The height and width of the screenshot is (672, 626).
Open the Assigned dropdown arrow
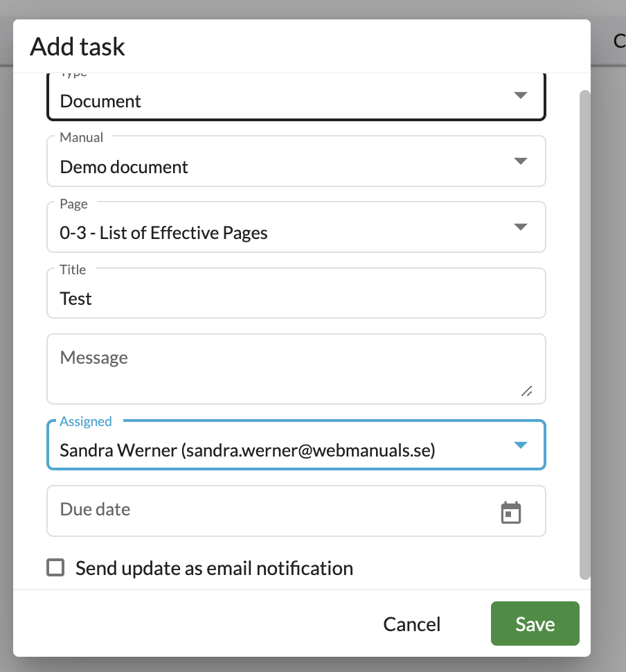(520, 445)
